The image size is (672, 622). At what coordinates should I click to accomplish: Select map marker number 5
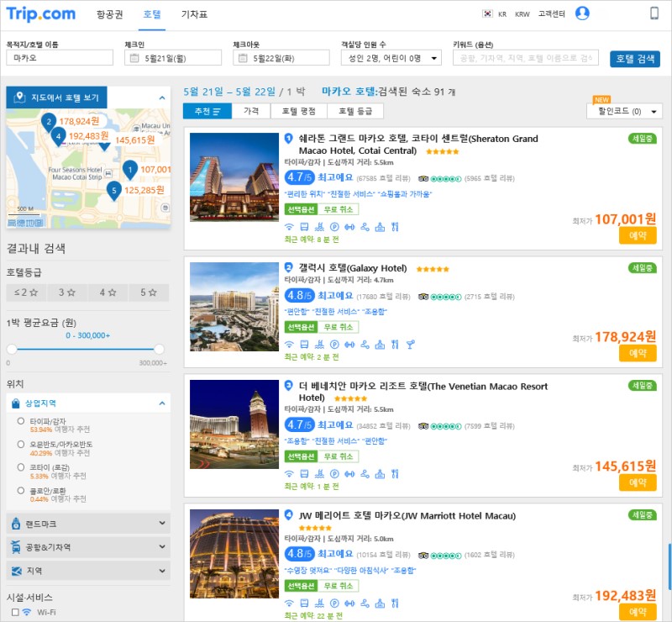pyautogui.click(x=114, y=191)
